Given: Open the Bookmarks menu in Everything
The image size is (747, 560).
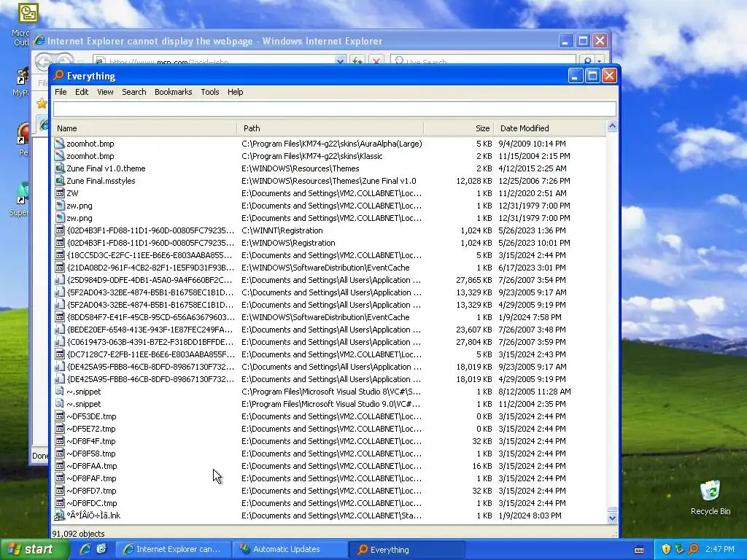Looking at the screenshot, I should (174, 92).
